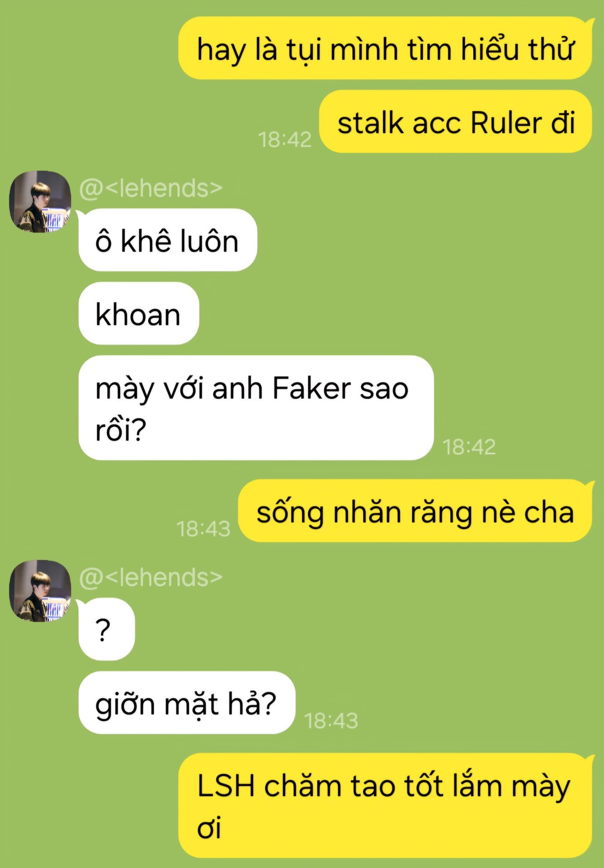604x868 pixels.
Task: Tap the lehends avatar beside 'ô khê luôn'
Action: click(x=40, y=202)
